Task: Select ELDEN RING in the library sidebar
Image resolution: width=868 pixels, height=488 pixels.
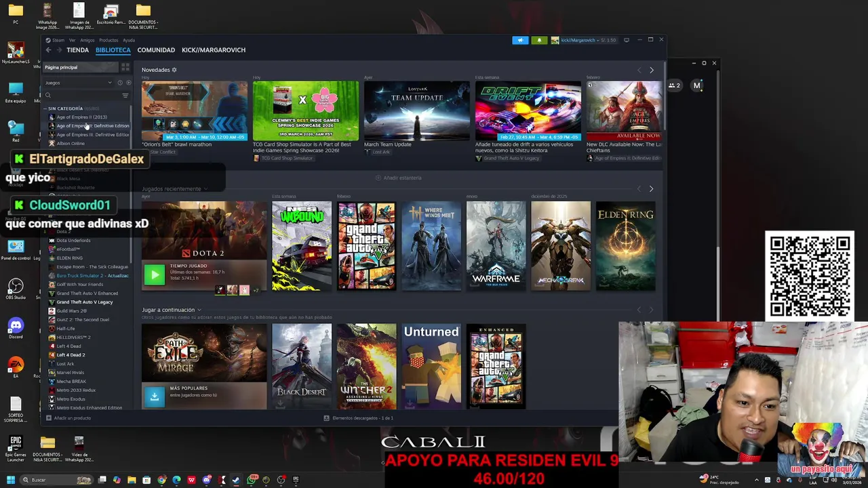Action: point(69,258)
